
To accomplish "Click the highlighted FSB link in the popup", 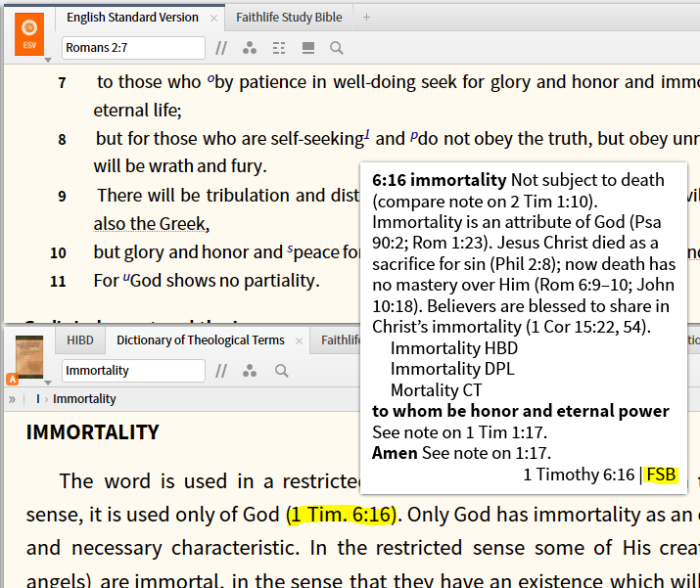I will coord(661,475).
